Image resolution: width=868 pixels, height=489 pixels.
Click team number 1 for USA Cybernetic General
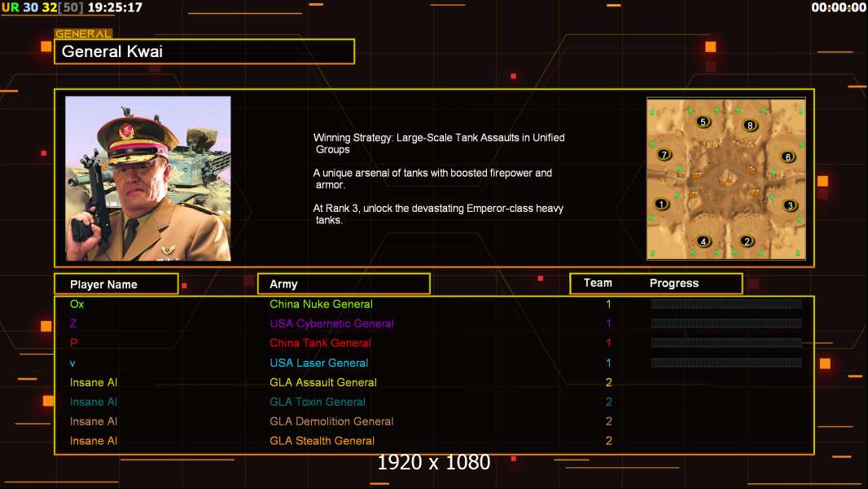(x=608, y=324)
